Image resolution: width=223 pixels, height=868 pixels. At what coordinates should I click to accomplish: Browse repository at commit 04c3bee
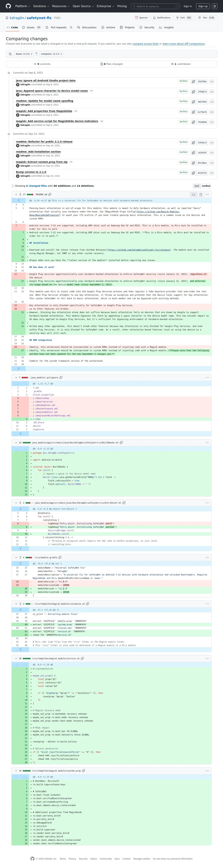212,163
